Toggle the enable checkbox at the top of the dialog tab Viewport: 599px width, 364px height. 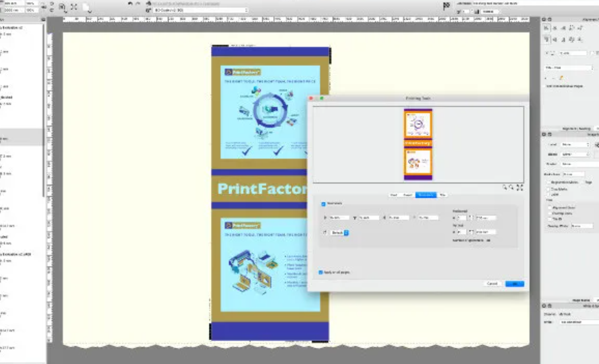tap(323, 204)
